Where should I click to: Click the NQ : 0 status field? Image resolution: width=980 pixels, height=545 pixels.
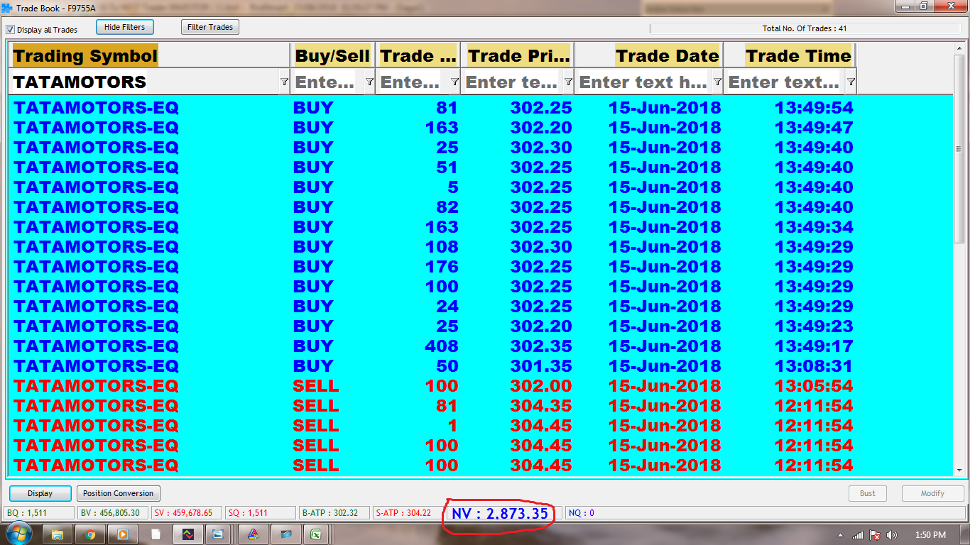pos(765,513)
